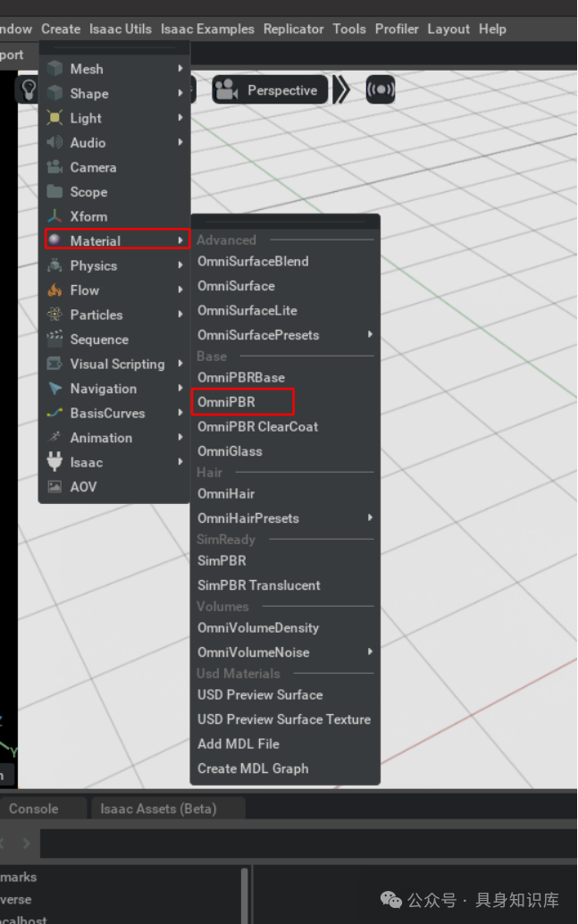
Task: Click the Xform axis icon
Action: (55, 216)
